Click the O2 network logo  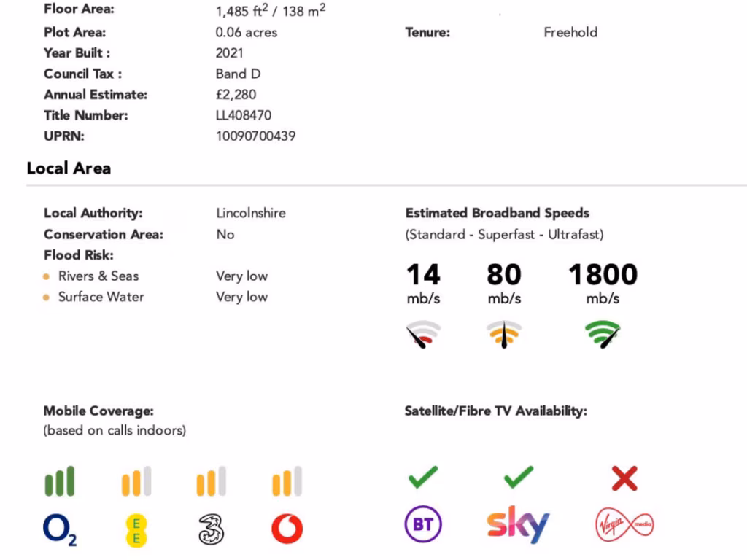60,529
